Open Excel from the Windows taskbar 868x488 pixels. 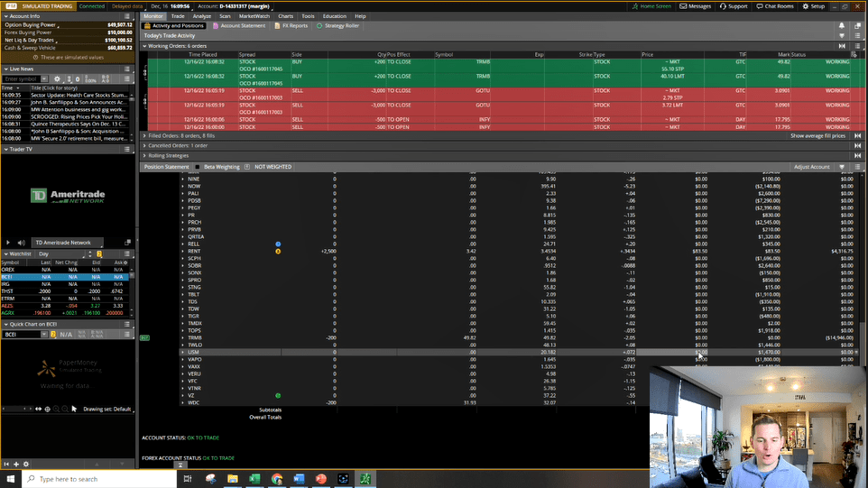tap(254, 479)
